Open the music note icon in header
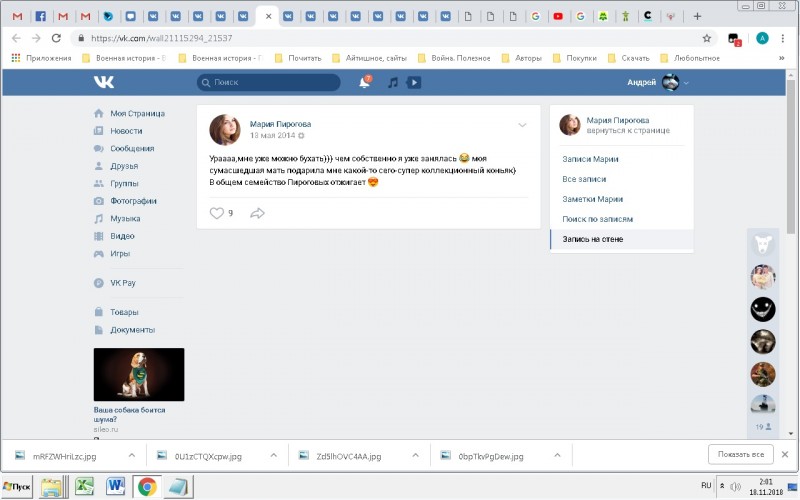 coord(393,83)
